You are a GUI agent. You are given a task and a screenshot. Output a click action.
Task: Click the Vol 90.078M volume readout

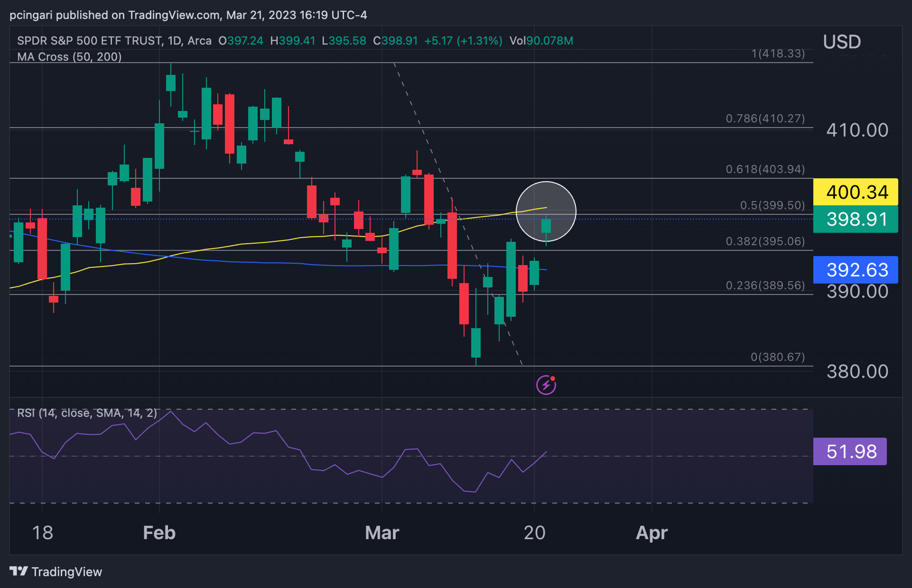click(x=541, y=40)
